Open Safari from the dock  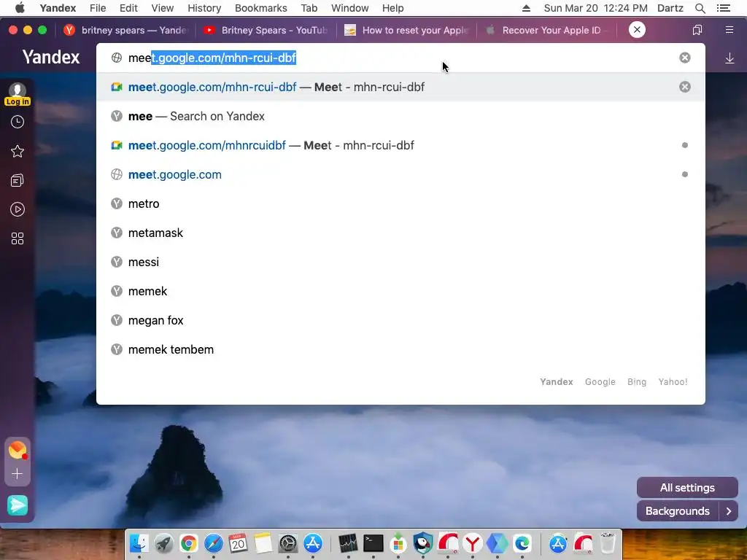point(214,542)
